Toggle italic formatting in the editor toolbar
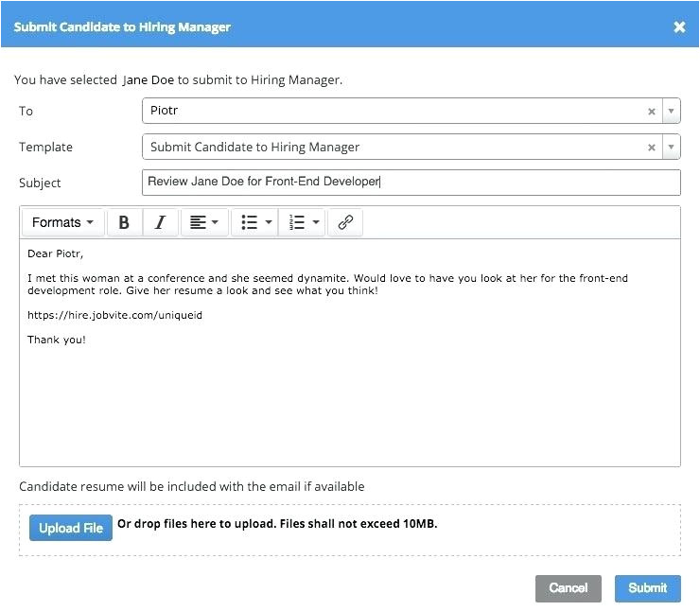This screenshot has width=700, height=611. point(160,222)
